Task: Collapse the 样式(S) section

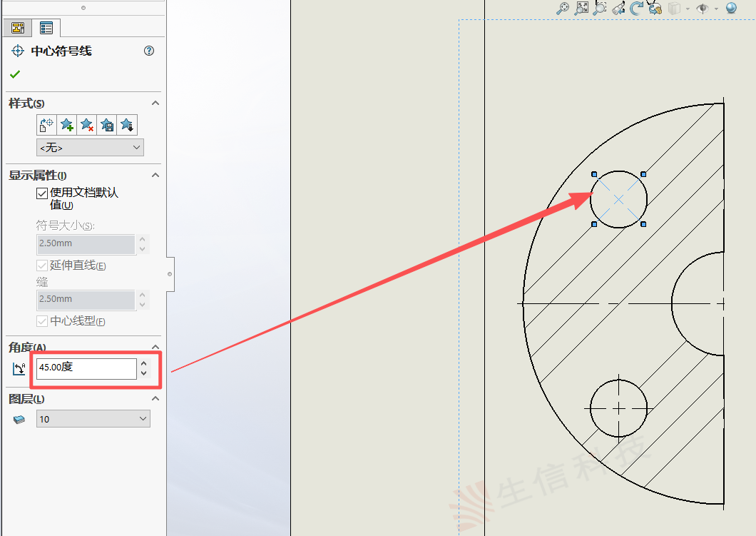Action: coord(155,103)
